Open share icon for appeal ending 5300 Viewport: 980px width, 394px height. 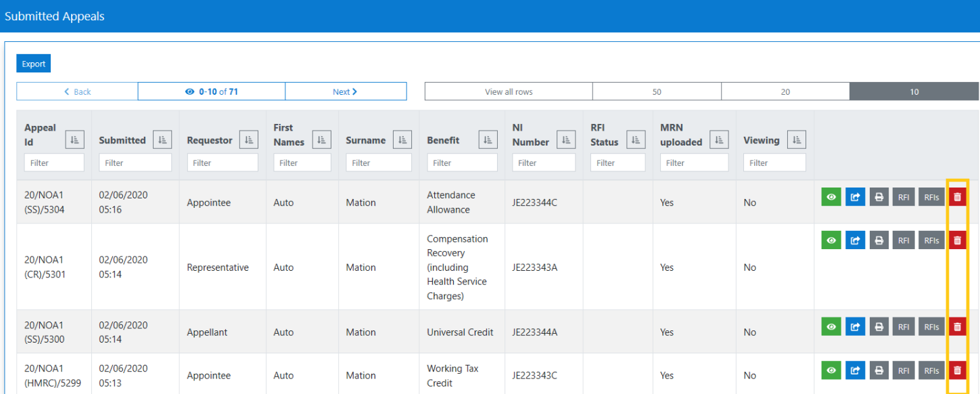point(855,327)
